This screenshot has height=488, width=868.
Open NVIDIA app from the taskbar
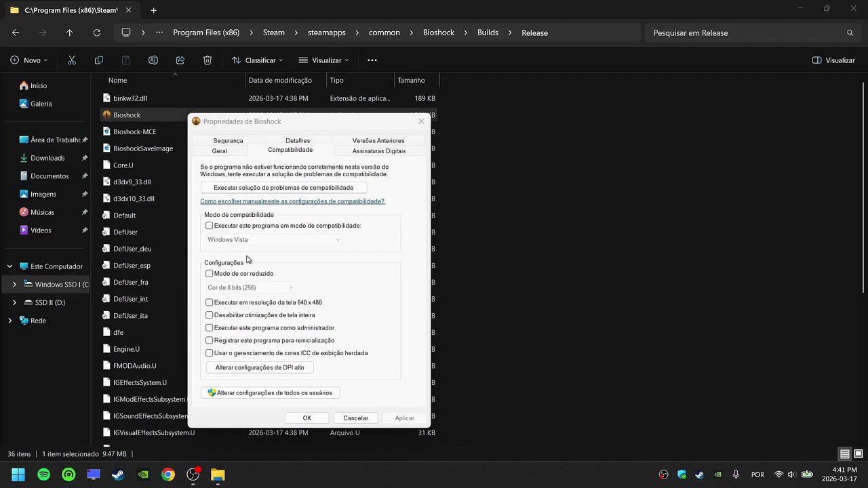143,474
